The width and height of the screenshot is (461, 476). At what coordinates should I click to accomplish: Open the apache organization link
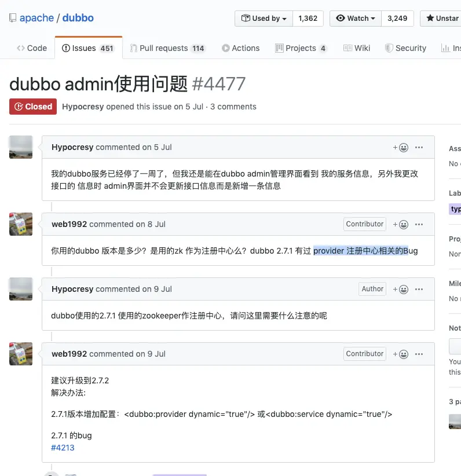(36, 18)
